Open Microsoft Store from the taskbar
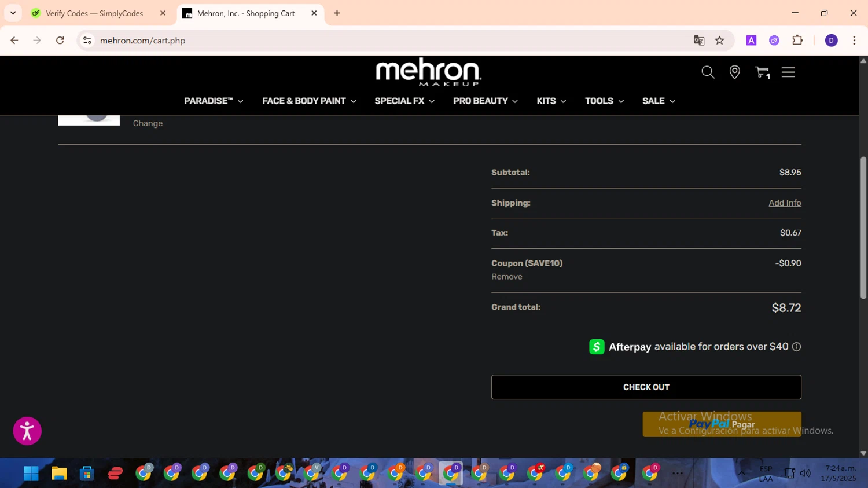This screenshot has width=868, height=488. 87,474
